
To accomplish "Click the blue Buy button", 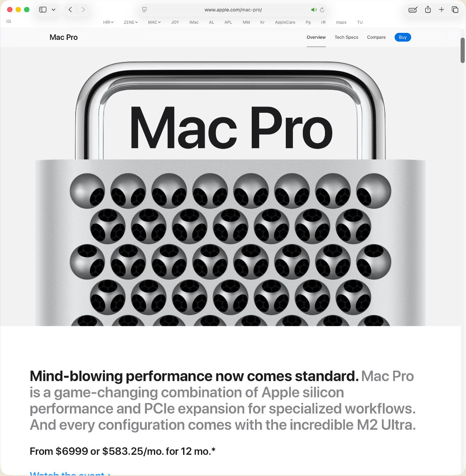I will click(x=403, y=37).
